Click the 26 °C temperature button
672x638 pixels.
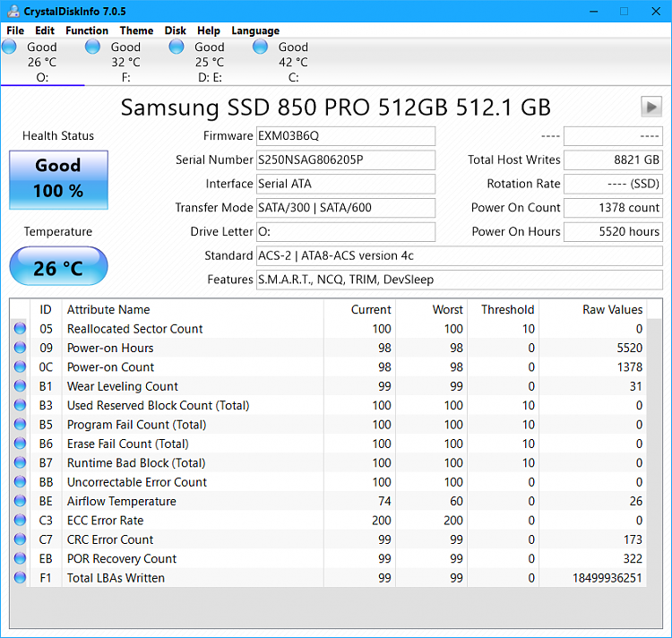pos(59,266)
